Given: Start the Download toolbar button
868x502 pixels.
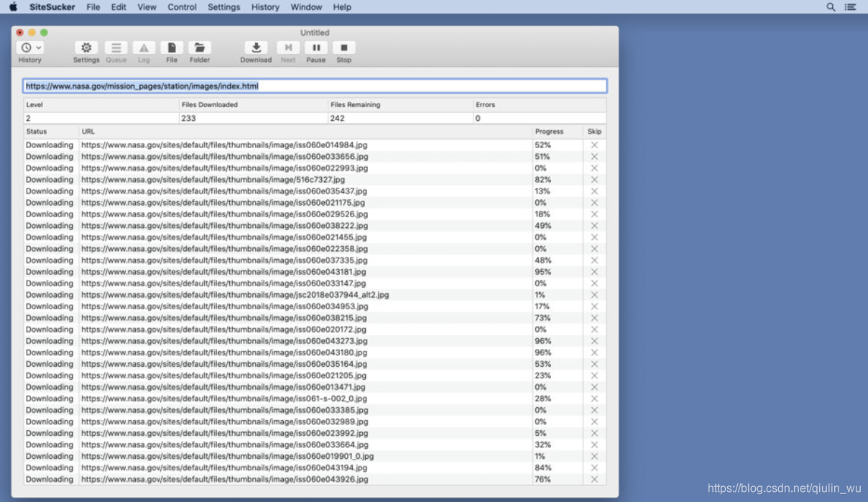Looking at the screenshot, I should 256,47.
